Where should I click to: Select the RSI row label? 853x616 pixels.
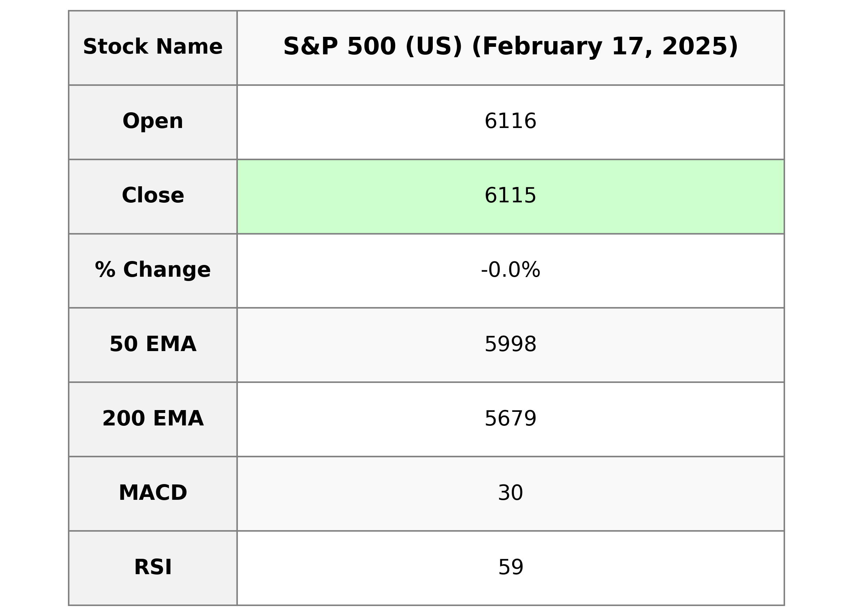coord(153,567)
